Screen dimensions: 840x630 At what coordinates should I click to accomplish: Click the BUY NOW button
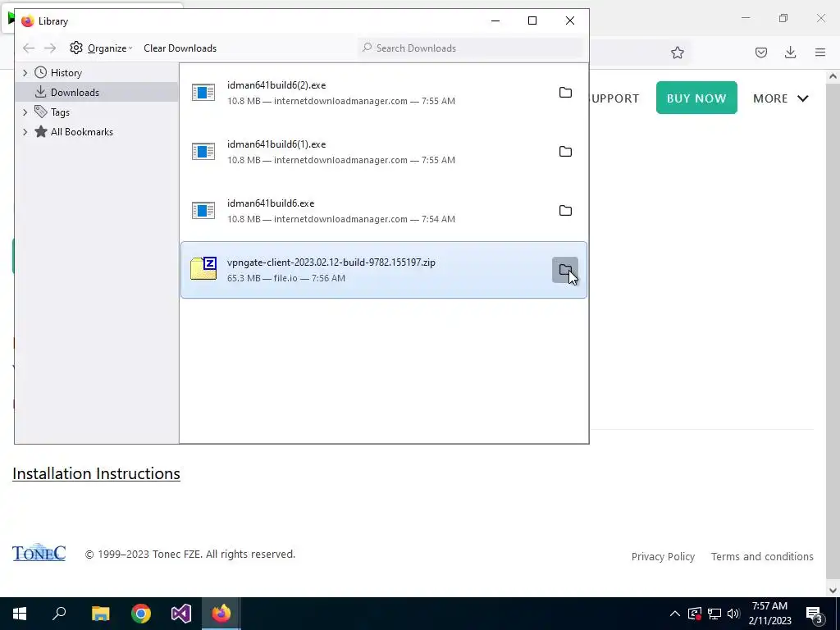696,98
